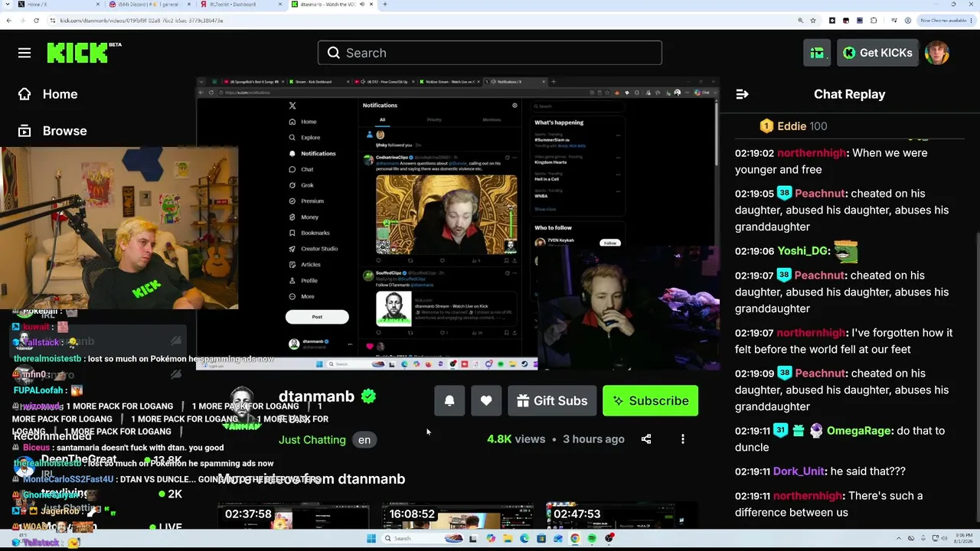Open the green Kick shop icon
Screen dimensions: 980x551
818,53
